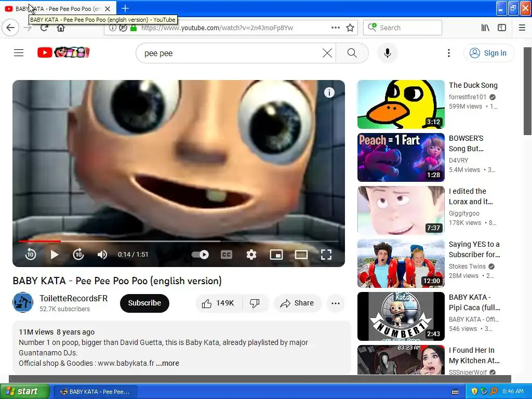Open BOWSER'S Song But video thumbnail
The width and height of the screenshot is (532, 399).
pyautogui.click(x=401, y=157)
